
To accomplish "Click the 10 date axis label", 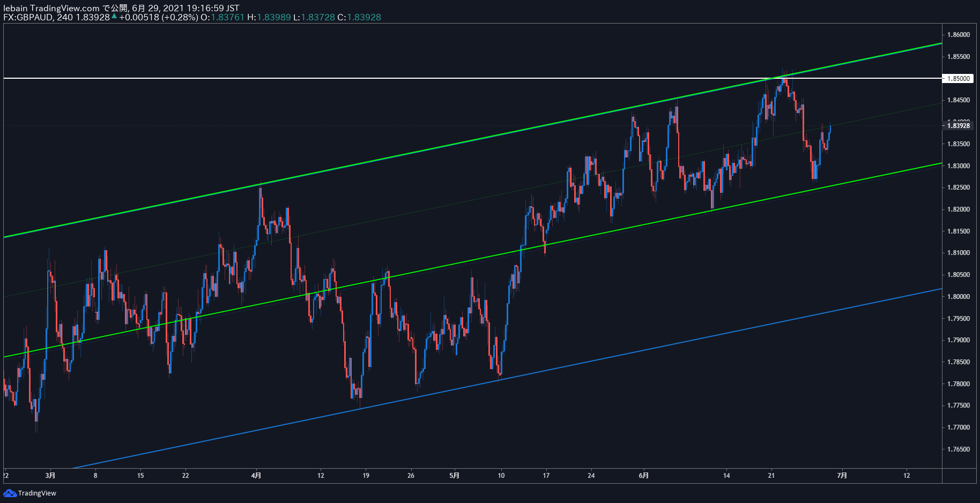I will [501, 475].
